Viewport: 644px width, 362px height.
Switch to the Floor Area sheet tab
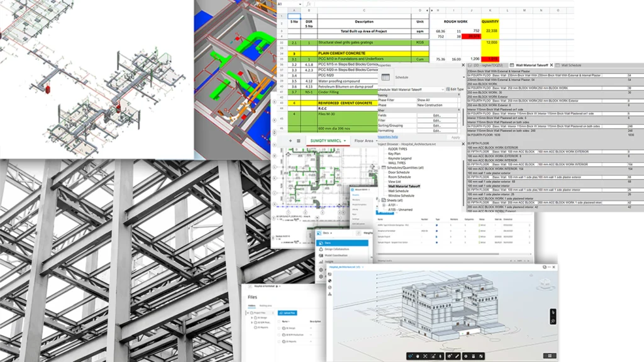pos(364,140)
